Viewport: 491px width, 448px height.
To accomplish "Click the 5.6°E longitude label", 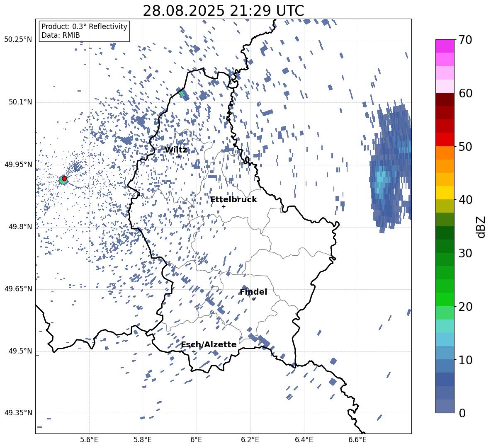I will pyautogui.click(x=89, y=440).
